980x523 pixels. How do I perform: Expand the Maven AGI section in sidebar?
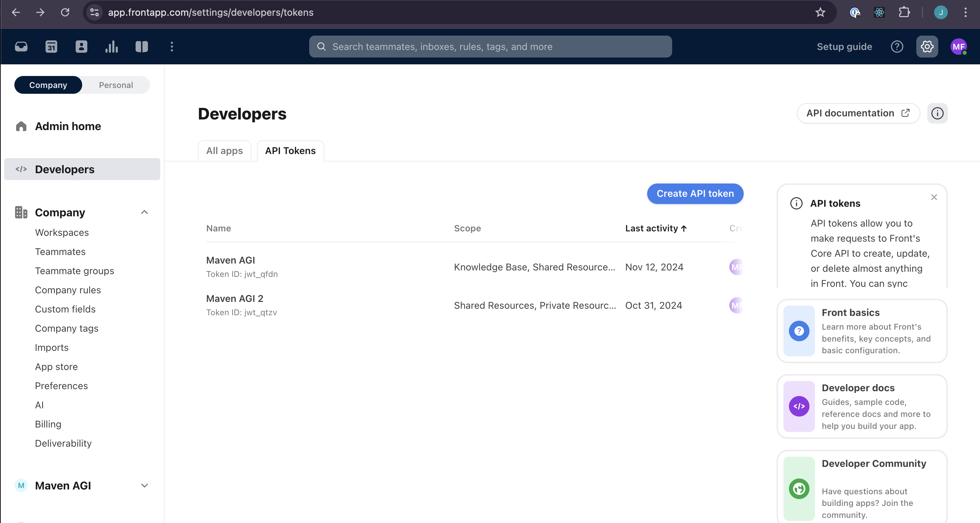click(x=144, y=485)
